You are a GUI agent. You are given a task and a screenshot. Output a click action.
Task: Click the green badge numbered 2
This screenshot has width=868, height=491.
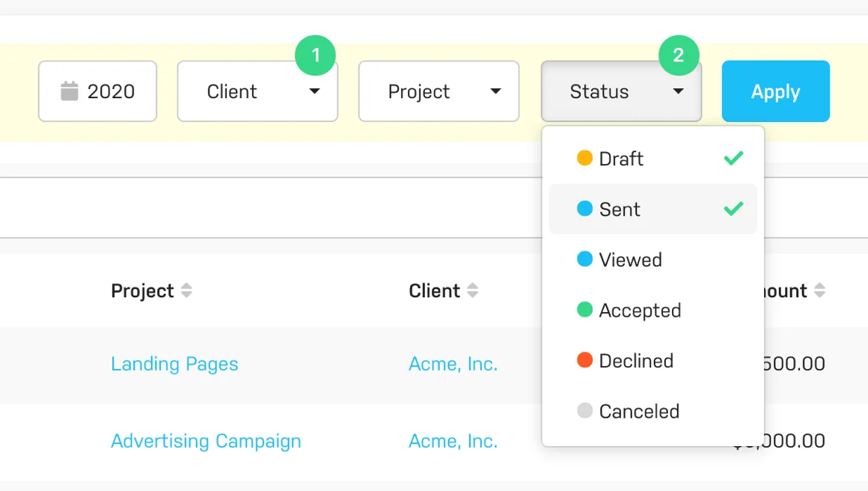click(x=679, y=55)
